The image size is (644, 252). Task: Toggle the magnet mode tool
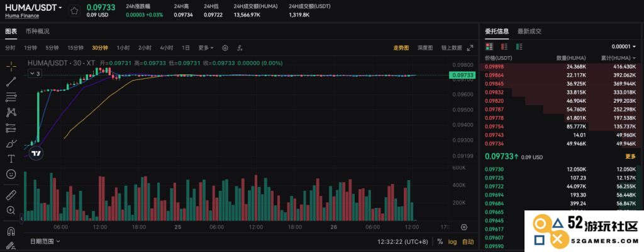coord(11,231)
